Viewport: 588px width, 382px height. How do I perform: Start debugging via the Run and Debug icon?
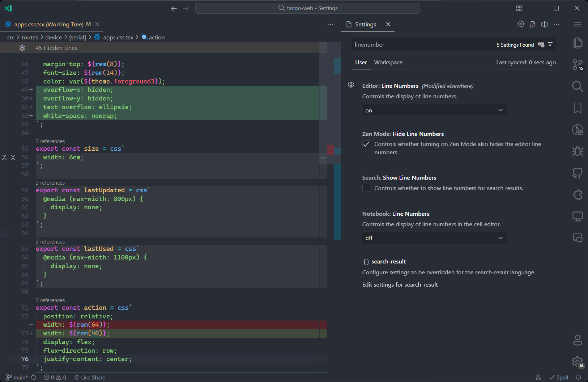tap(578, 151)
